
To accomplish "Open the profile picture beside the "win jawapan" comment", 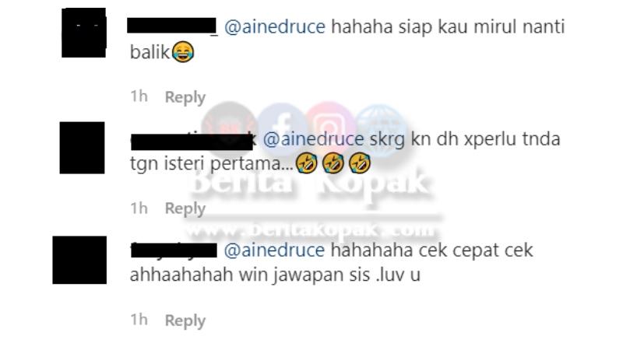I will (79, 260).
